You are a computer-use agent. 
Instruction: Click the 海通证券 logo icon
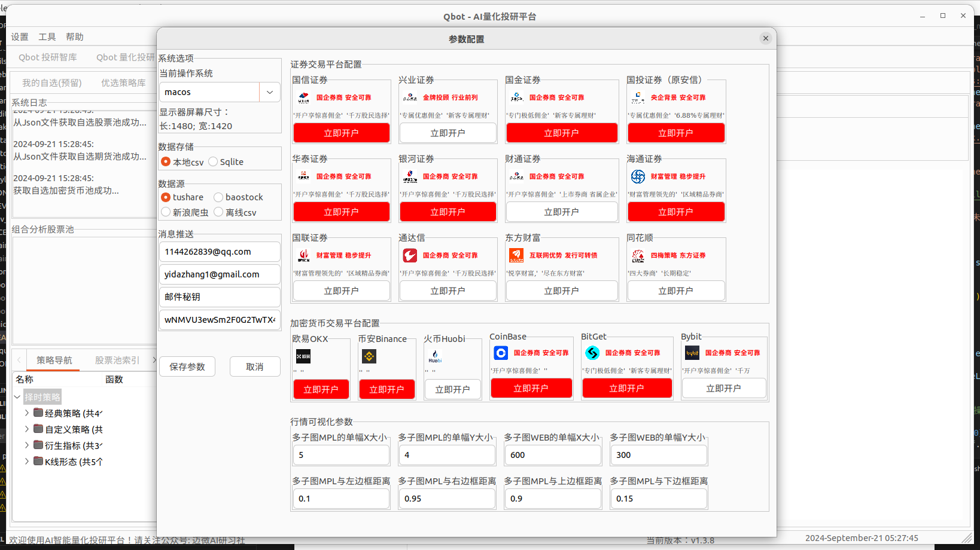click(x=638, y=176)
